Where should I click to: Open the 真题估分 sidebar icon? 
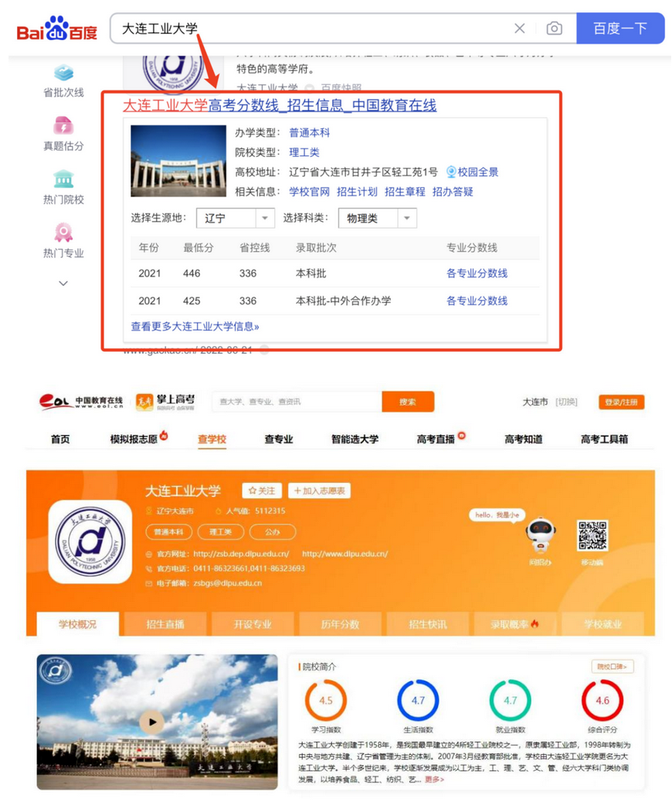pyautogui.click(x=63, y=126)
